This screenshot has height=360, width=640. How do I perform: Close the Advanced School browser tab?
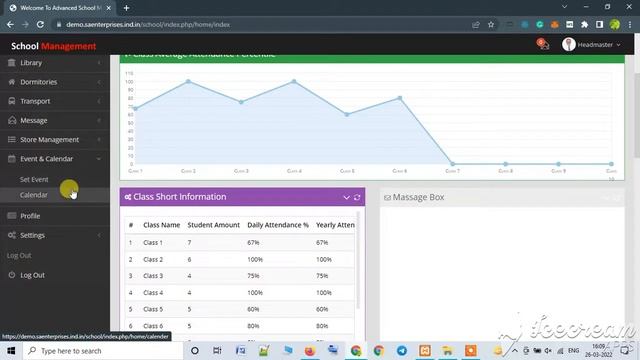coord(109,8)
